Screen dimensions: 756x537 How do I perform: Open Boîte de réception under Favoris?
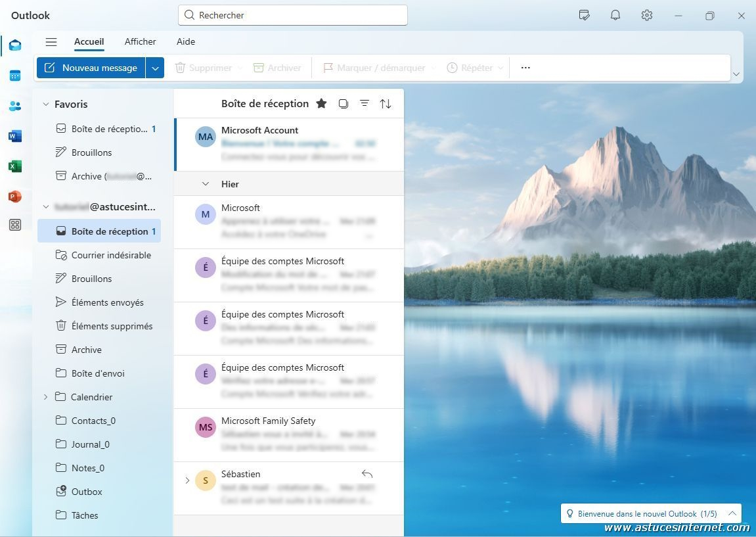click(x=99, y=129)
